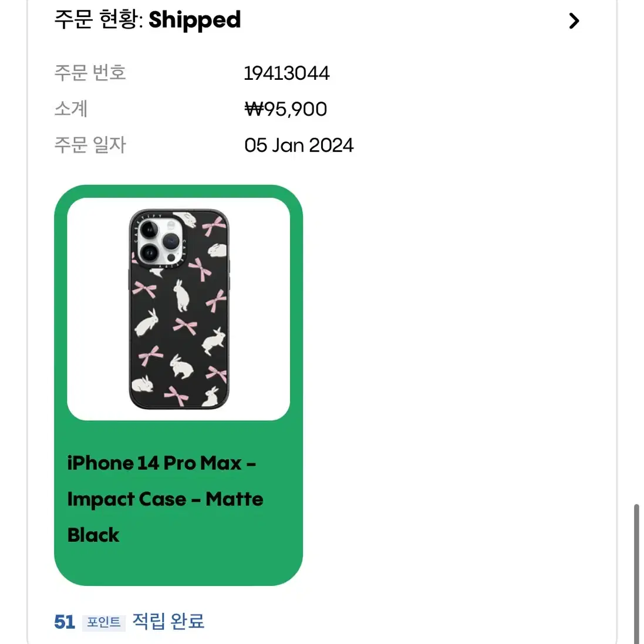The image size is (644, 644).
Task: Click the iPhone 14 Pro Max title line
Action: click(161, 463)
